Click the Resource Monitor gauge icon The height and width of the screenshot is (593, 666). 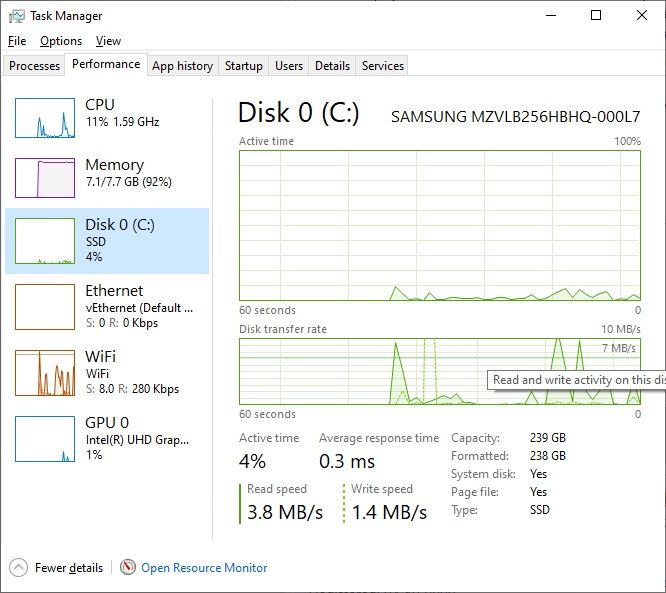(x=128, y=567)
